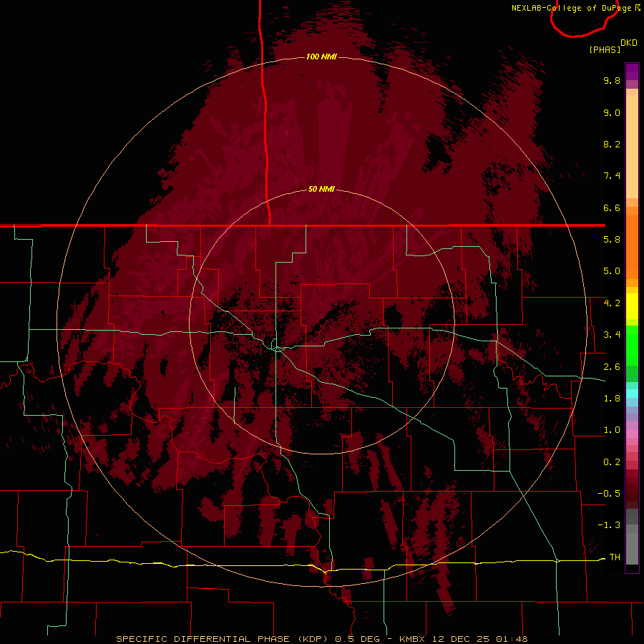This screenshot has width=644, height=644.
Task: Click the -0.5 scale value
Action: 609,494
